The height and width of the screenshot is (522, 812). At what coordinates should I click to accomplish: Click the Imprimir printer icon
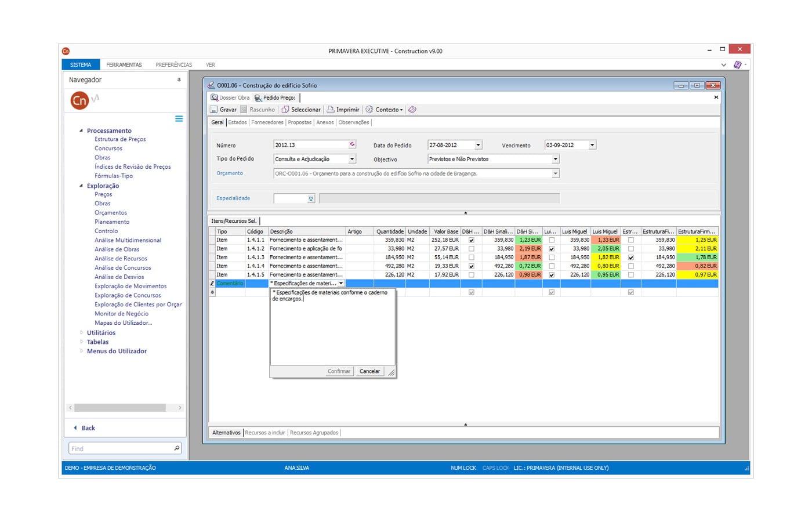pos(331,110)
